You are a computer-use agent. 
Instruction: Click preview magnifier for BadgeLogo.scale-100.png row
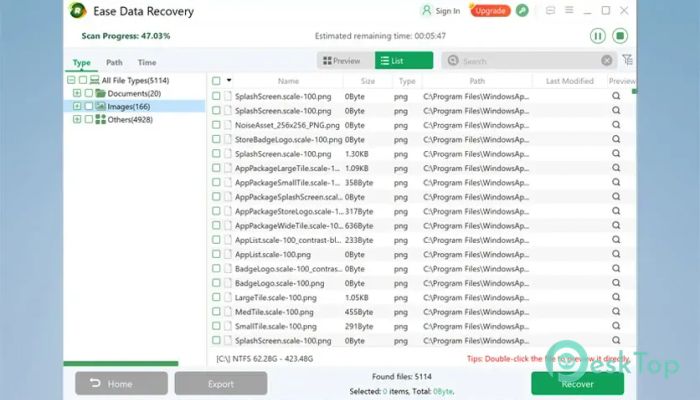[616, 283]
